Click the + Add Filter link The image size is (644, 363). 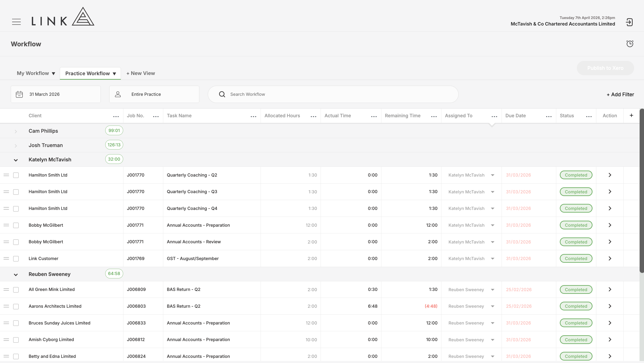pos(620,94)
